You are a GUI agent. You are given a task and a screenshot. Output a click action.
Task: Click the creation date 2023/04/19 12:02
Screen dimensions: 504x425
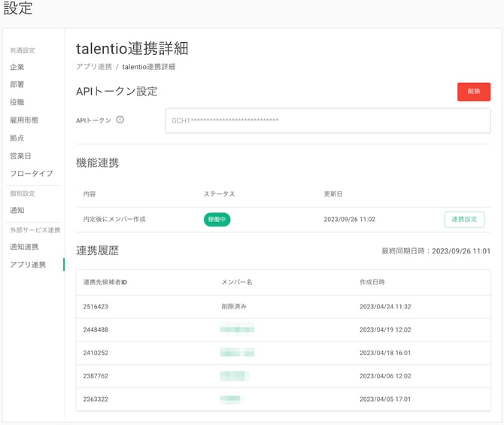click(385, 329)
